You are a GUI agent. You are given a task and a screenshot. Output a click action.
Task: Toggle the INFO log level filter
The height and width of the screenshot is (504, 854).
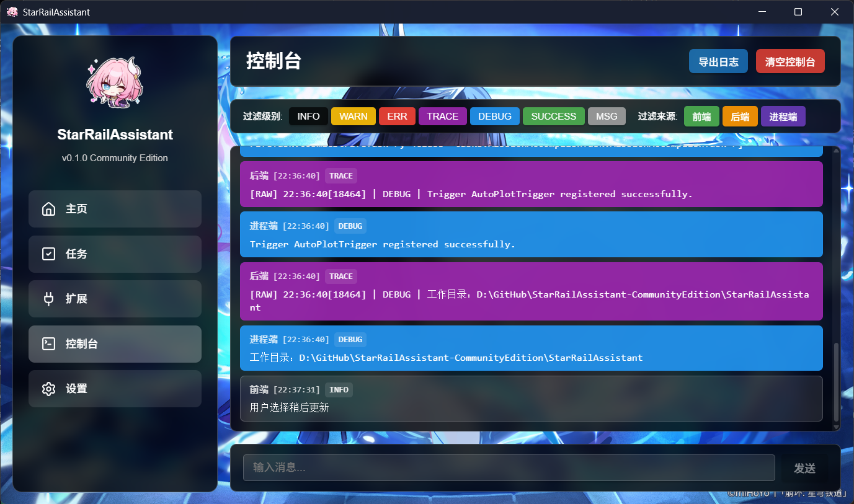(x=308, y=116)
